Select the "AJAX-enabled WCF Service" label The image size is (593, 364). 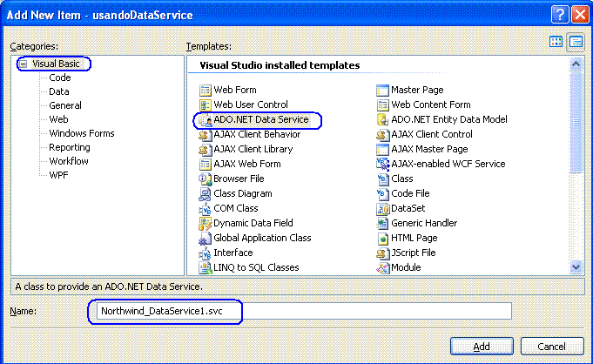(x=448, y=165)
